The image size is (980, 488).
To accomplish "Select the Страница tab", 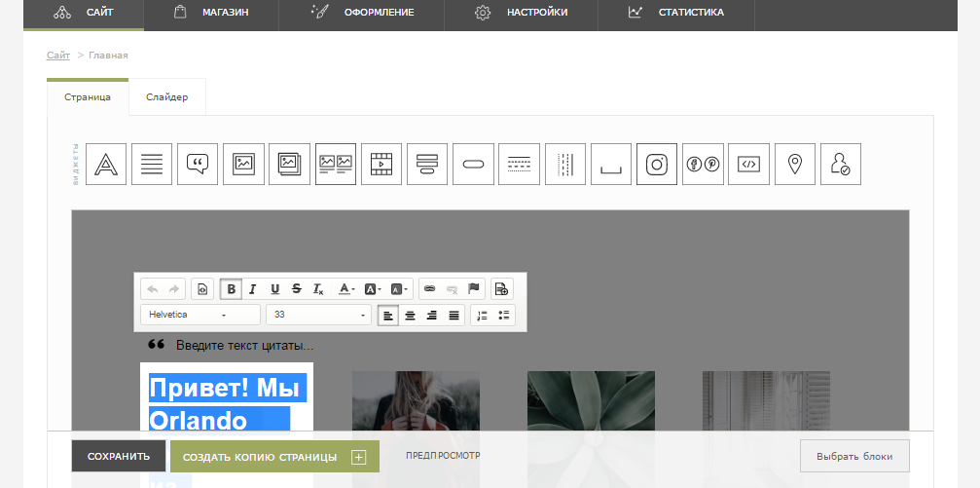I will coord(88,97).
